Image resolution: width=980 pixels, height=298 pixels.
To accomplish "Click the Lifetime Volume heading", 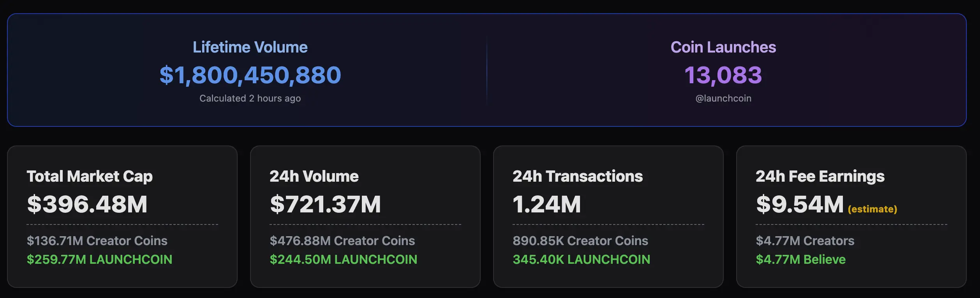I will click(x=250, y=47).
